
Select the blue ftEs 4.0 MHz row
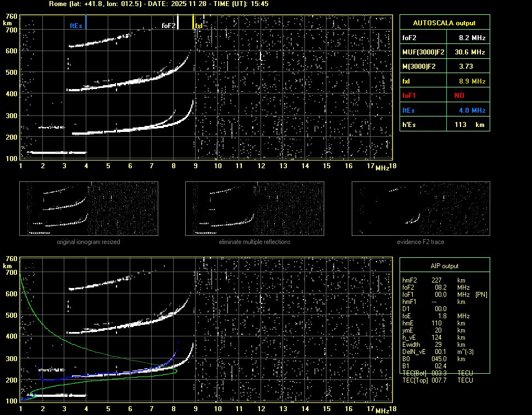pyautogui.click(x=444, y=110)
